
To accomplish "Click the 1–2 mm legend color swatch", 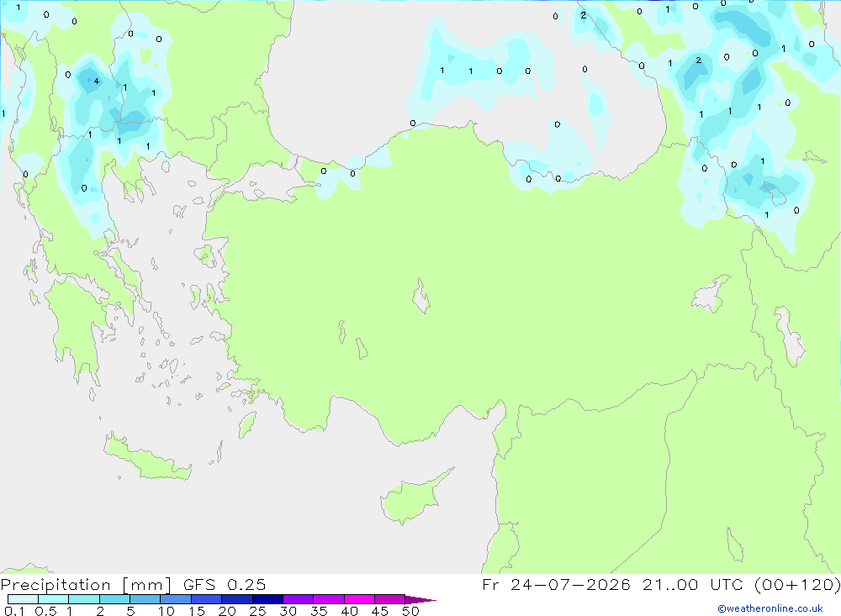I will point(84,599).
